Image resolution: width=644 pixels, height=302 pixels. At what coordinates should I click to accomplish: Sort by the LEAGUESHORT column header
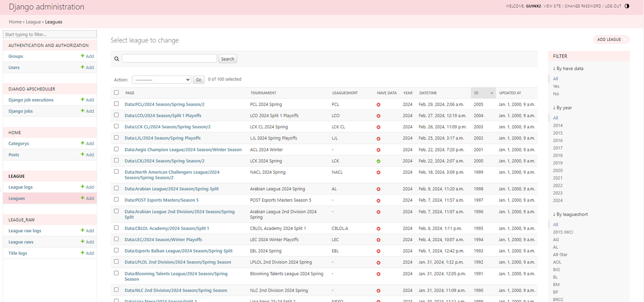(x=345, y=93)
